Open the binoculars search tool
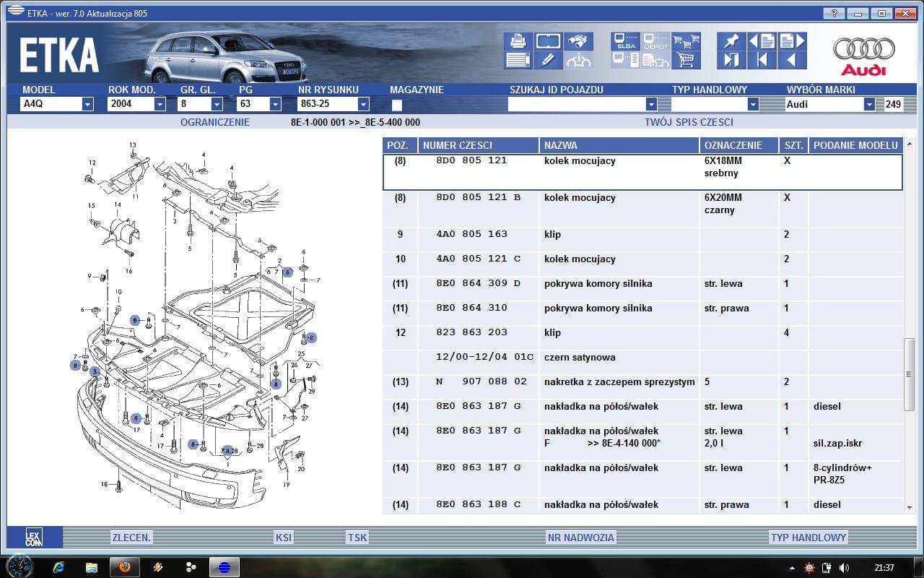Screen dimensions: 924x578 coord(578,41)
